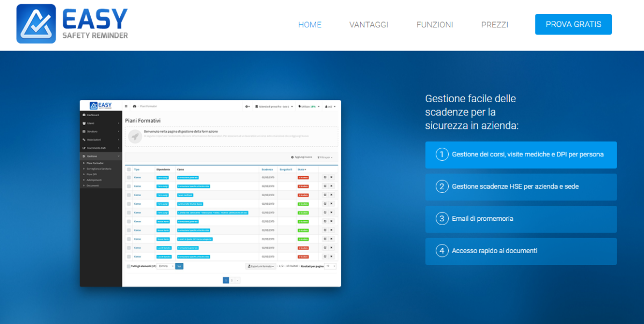Enable the Tutti gli elementi checkbox
Viewport: 644px width, 324px height.
tap(128, 266)
